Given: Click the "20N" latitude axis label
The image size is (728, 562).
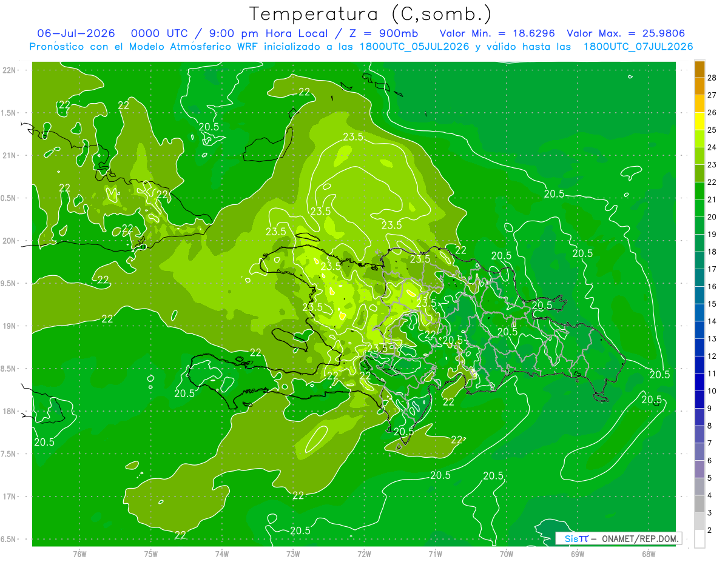Looking at the screenshot, I should [9, 241].
